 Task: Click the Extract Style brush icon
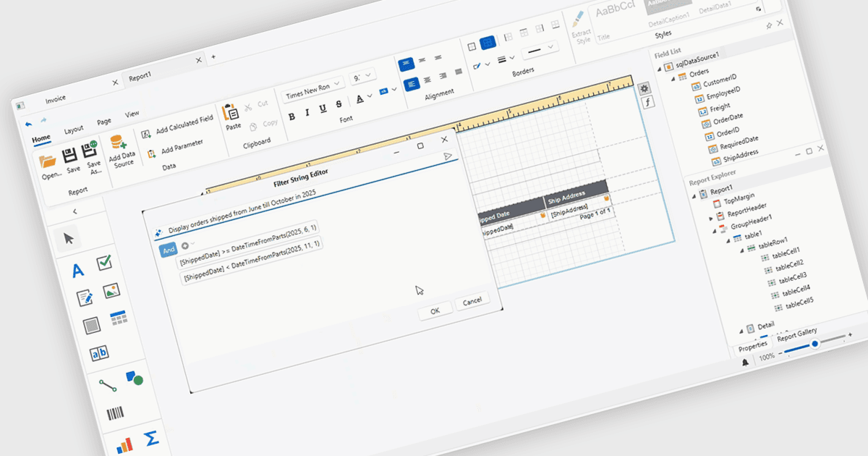pos(577,21)
